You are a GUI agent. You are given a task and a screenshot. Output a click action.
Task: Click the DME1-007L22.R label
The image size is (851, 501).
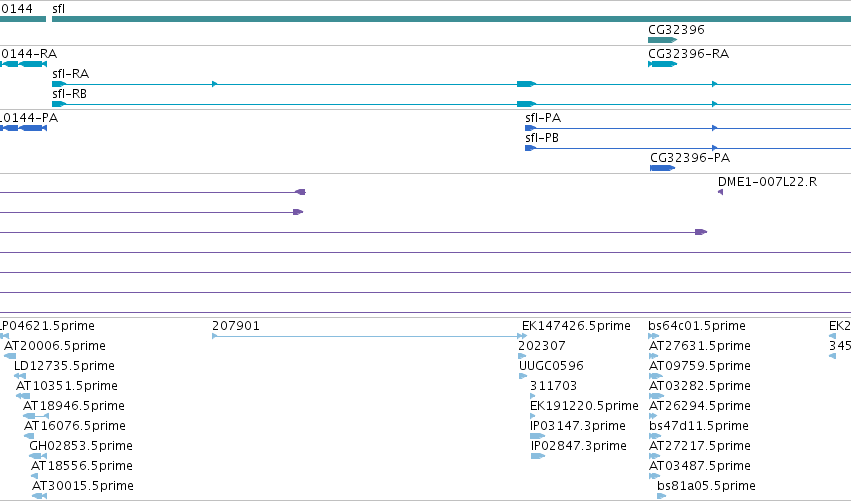coord(767,182)
